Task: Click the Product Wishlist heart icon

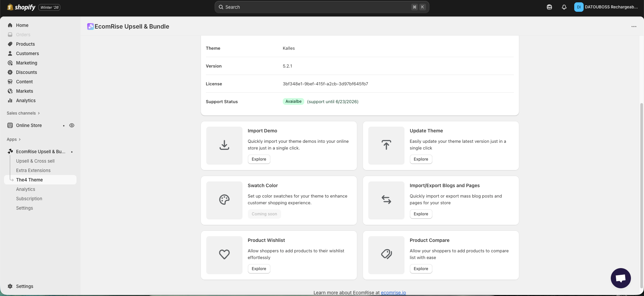Action: coord(224,255)
